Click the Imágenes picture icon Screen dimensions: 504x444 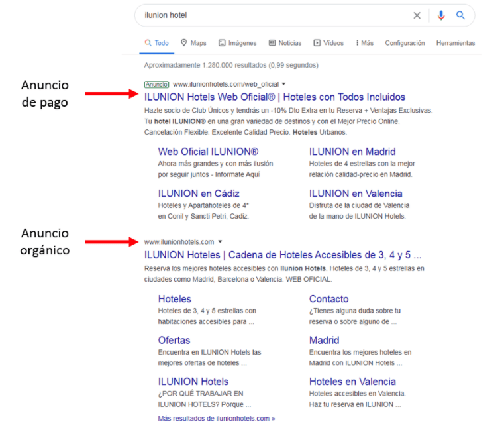point(222,43)
